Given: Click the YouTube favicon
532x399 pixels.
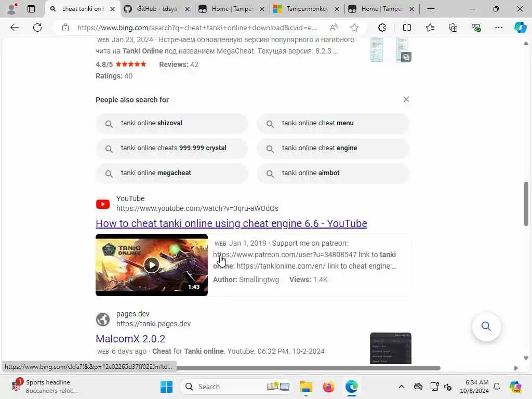Looking at the screenshot, I should 103,204.
